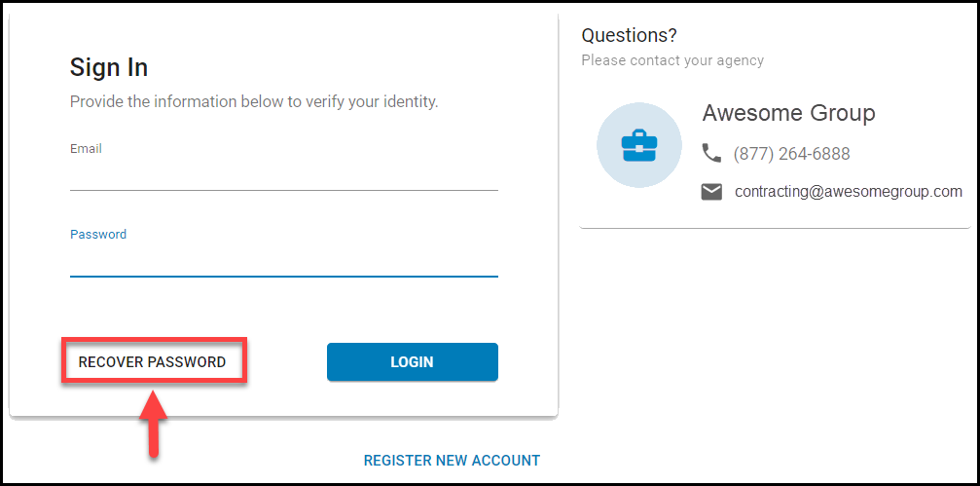
Task: Click the Password field label
Action: coord(98,235)
